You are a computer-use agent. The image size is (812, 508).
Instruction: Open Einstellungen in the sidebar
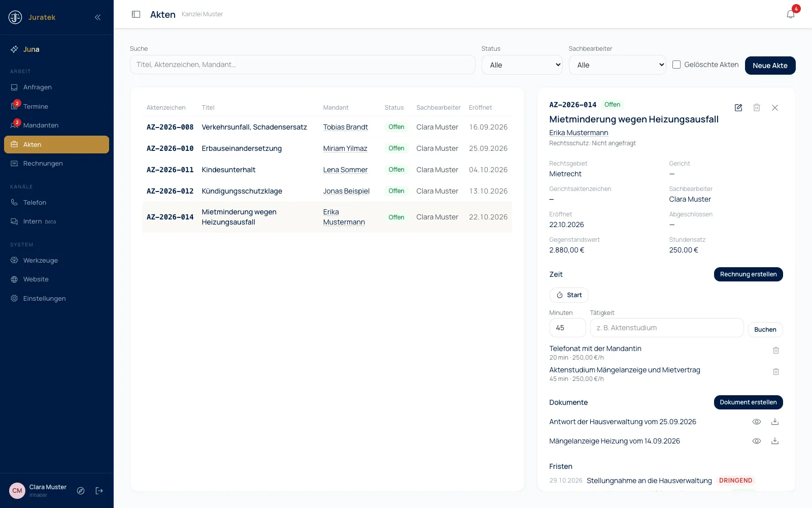coord(56,299)
